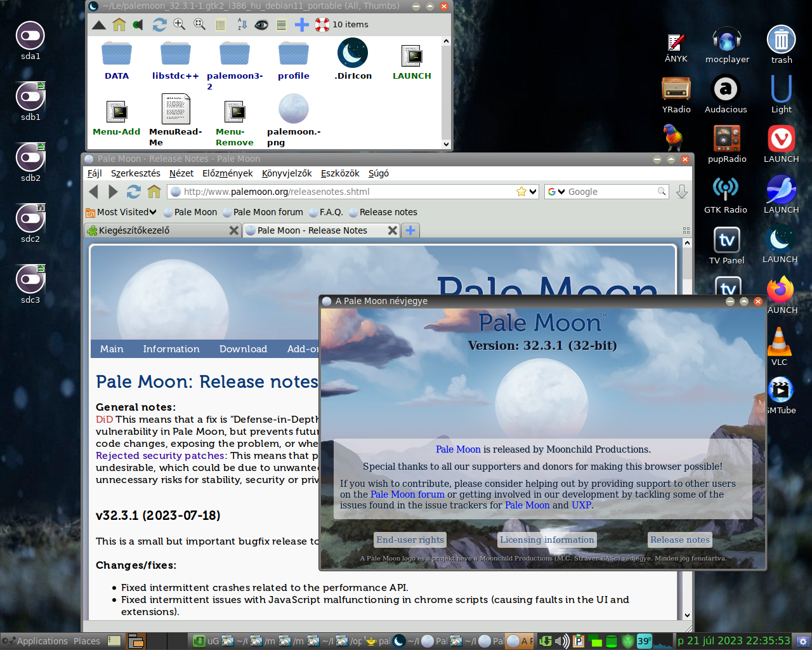Open the sda1 drive icon

coord(30,41)
